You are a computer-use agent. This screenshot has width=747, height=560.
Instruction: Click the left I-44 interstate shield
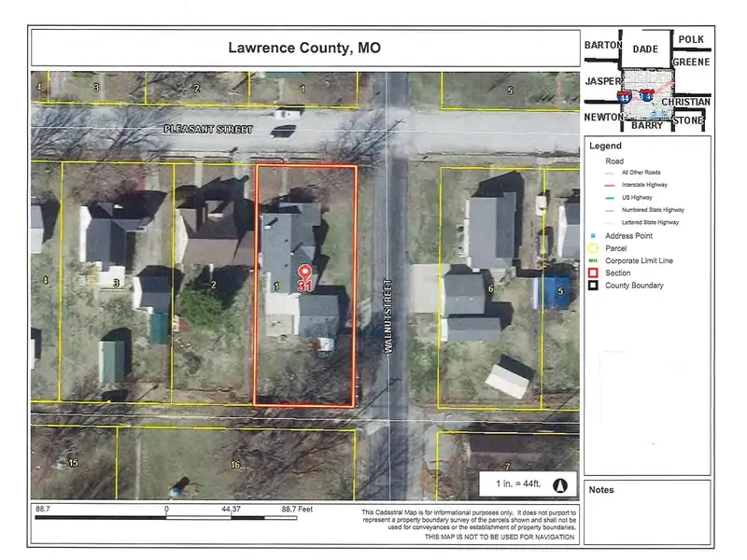(x=622, y=95)
